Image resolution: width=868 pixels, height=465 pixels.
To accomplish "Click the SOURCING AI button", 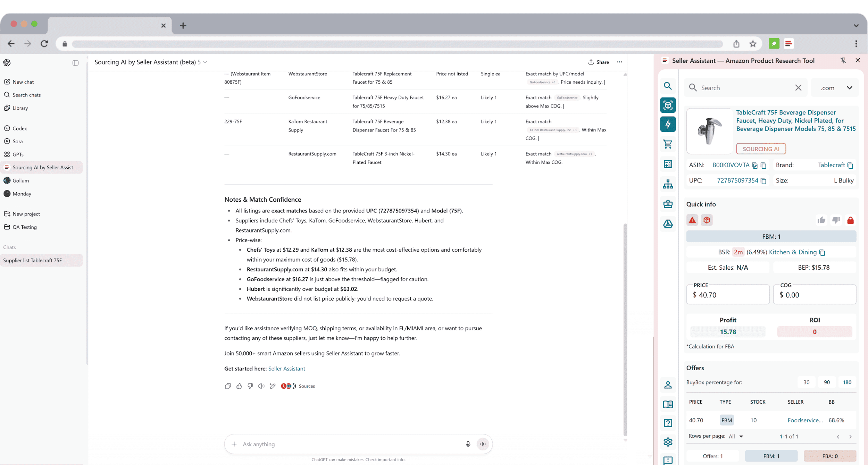I will (761, 149).
